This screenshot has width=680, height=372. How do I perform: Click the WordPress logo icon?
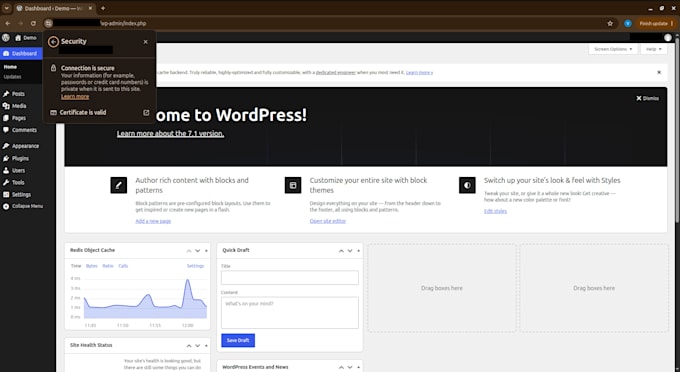(x=6, y=38)
